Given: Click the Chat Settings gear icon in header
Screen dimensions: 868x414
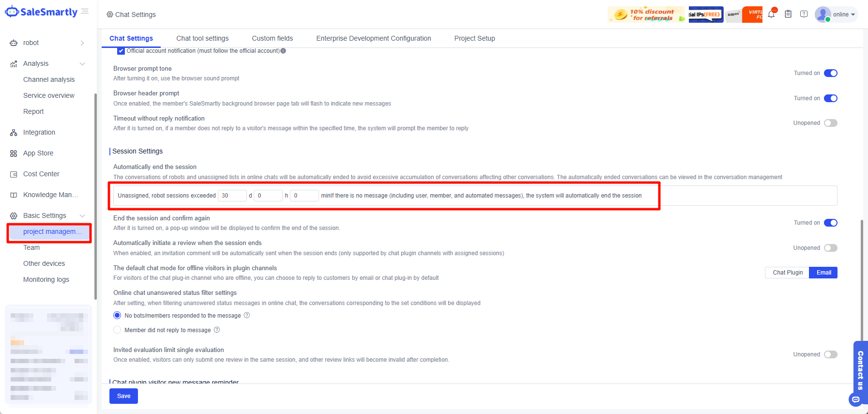Looking at the screenshot, I should point(110,15).
